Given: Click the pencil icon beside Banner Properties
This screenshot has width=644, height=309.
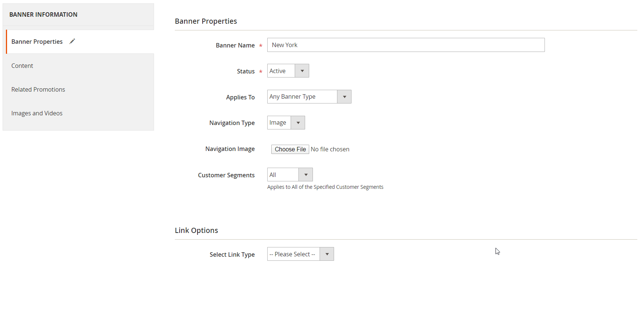Looking at the screenshot, I should pyautogui.click(x=72, y=41).
